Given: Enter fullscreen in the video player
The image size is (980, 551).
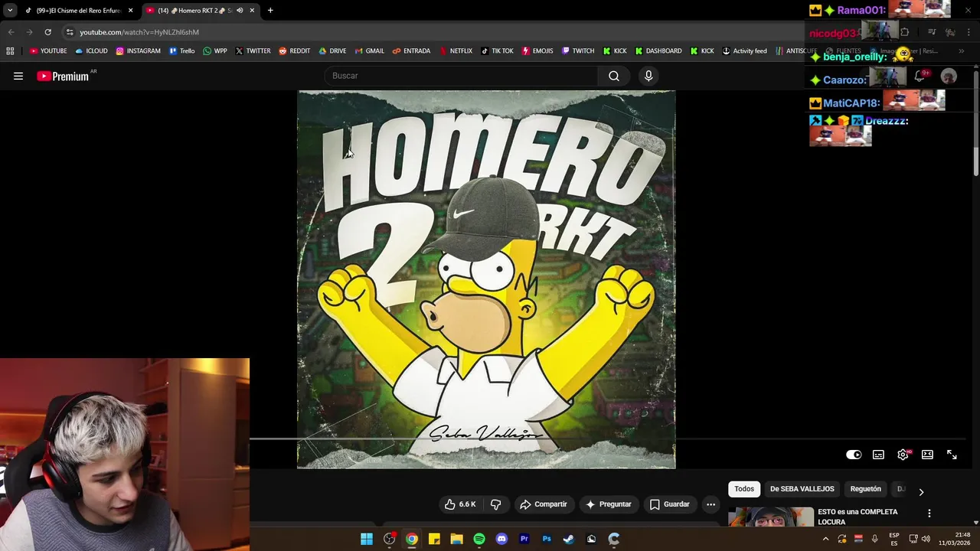Looking at the screenshot, I should (x=952, y=455).
